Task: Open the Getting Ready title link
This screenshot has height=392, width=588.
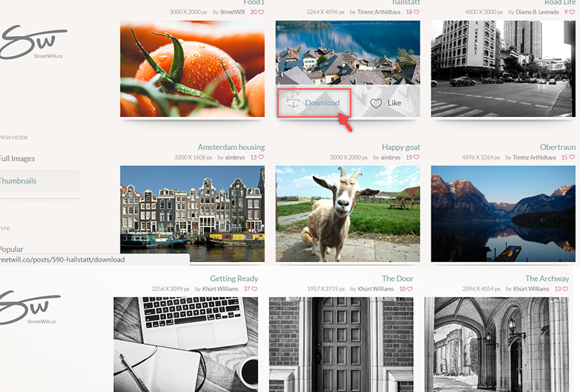Action: tap(234, 278)
